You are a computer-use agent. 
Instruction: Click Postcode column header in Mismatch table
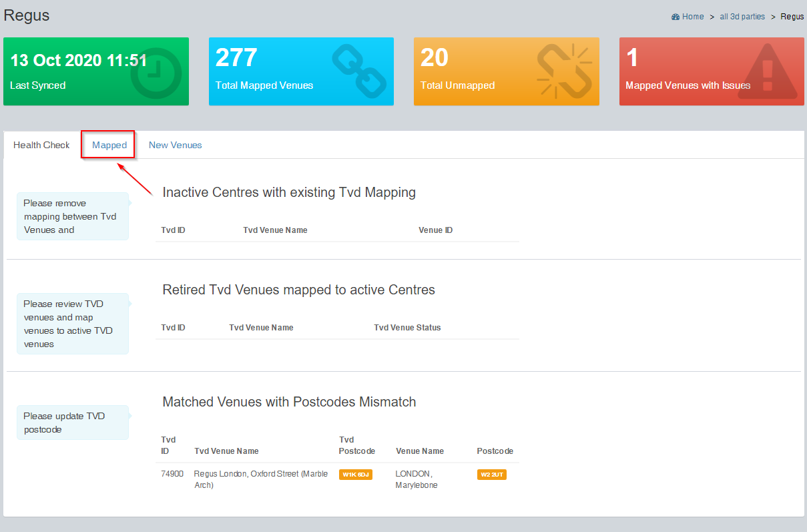point(495,451)
